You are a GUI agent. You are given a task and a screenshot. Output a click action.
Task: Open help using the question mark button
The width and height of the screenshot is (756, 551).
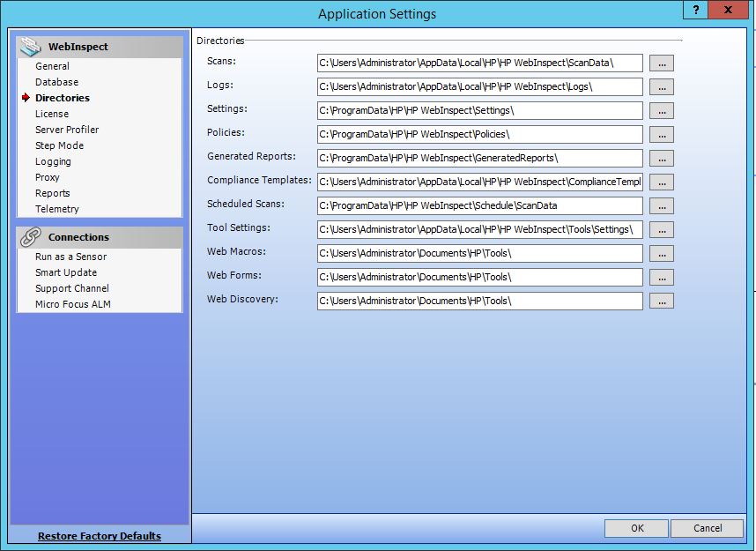(697, 10)
